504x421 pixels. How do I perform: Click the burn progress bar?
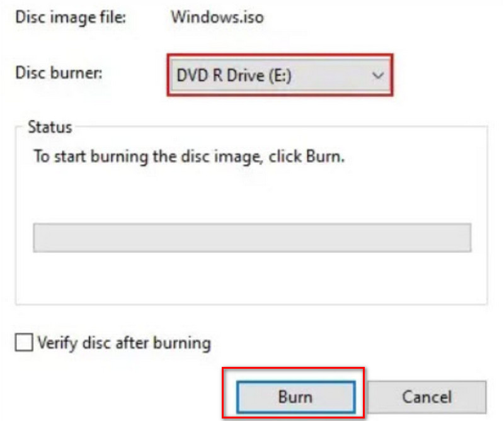(251, 237)
